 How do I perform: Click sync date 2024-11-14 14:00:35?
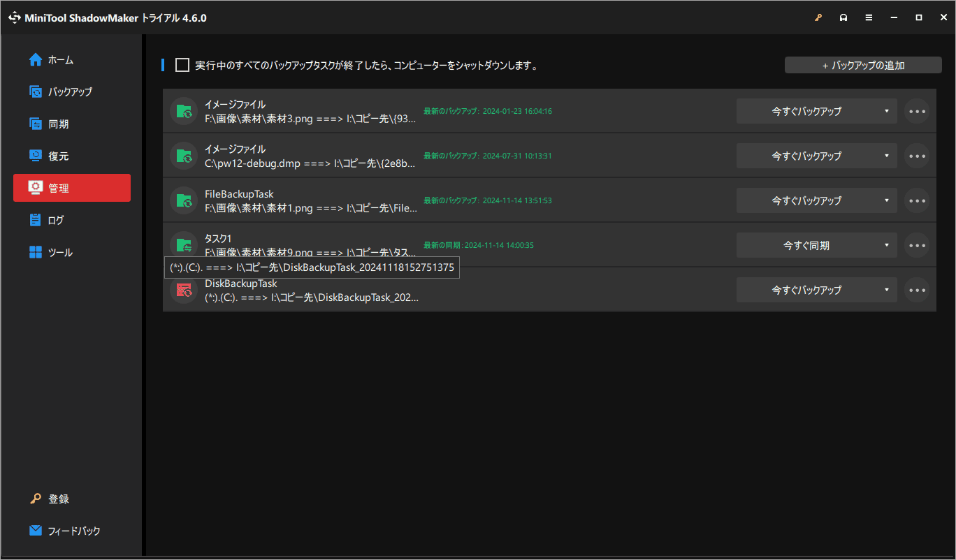(499, 245)
